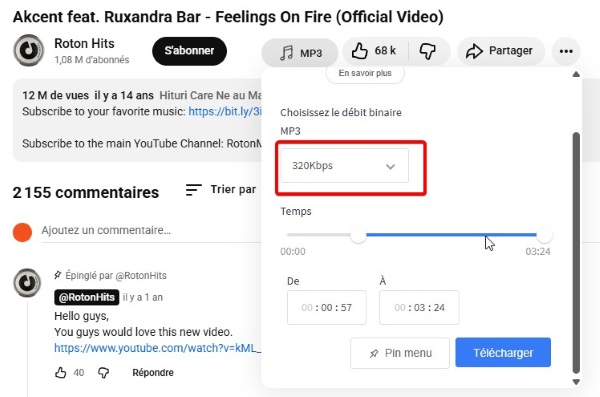Click the S'abonner subscribe button
600x397 pixels.
[x=189, y=51]
